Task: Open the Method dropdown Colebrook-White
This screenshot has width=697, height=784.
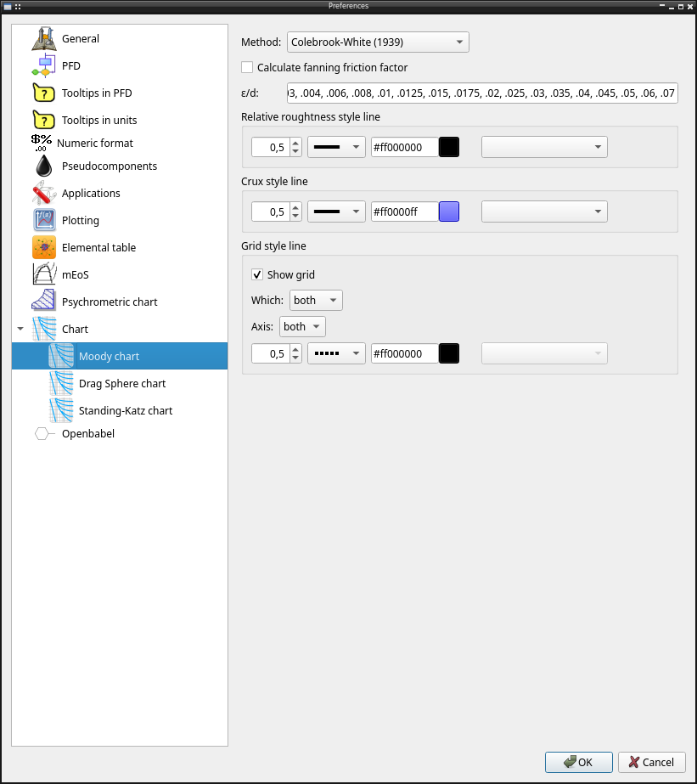Action: pos(378,42)
